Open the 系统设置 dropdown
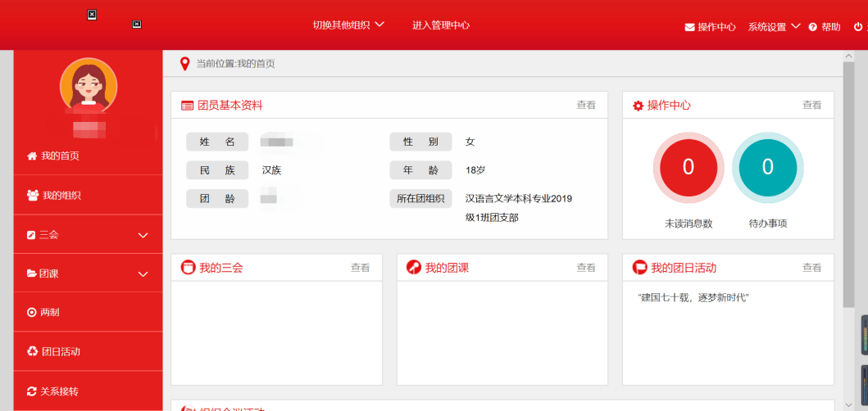 (775, 26)
